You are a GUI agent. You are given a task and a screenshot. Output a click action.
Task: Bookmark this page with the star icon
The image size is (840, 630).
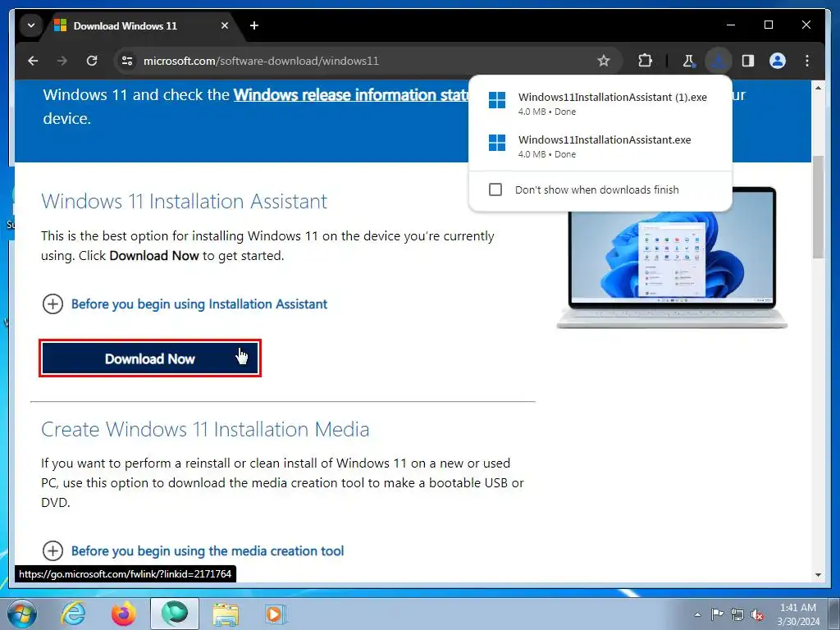click(604, 61)
